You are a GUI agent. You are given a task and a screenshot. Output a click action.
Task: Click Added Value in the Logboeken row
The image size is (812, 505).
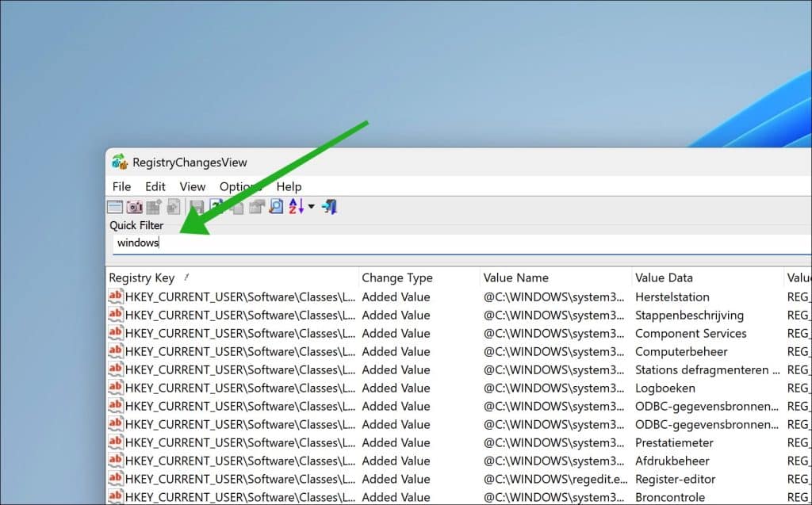pos(396,388)
